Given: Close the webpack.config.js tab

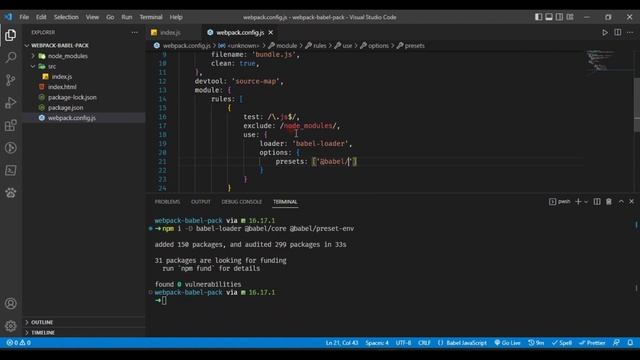Looking at the screenshot, I should [x=271, y=32].
